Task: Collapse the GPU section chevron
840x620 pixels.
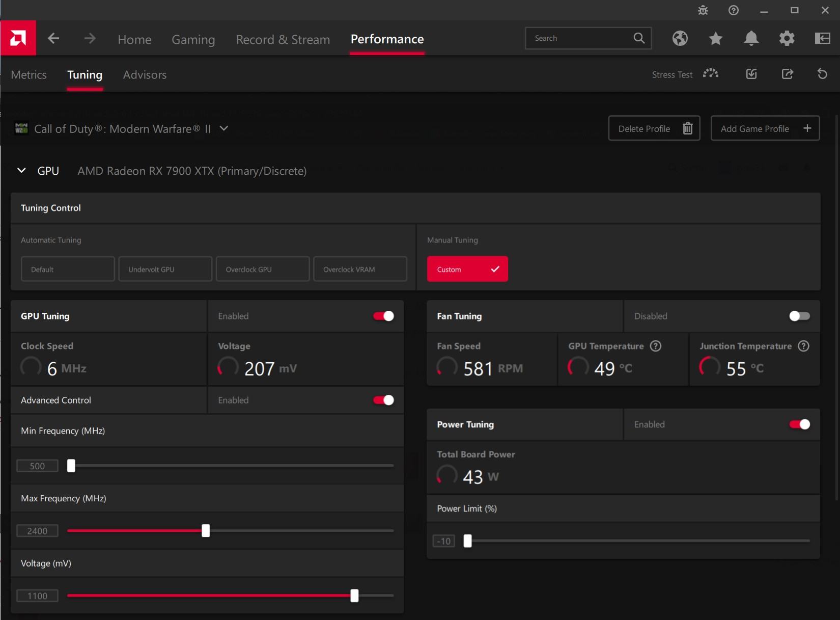Action: point(21,170)
